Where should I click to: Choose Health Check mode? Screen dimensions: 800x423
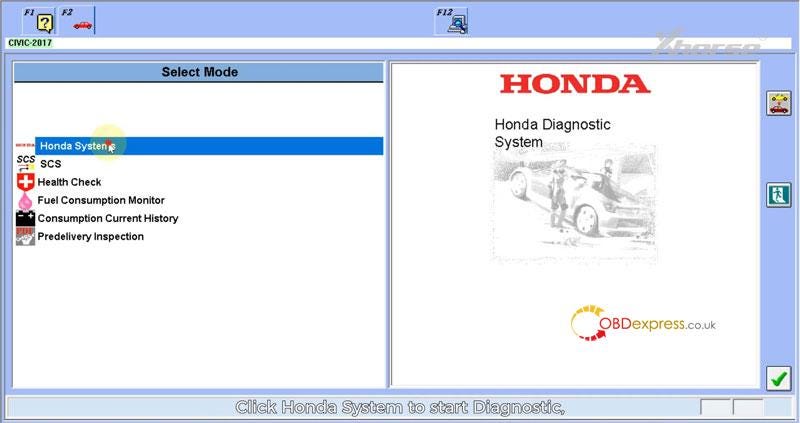[69, 182]
